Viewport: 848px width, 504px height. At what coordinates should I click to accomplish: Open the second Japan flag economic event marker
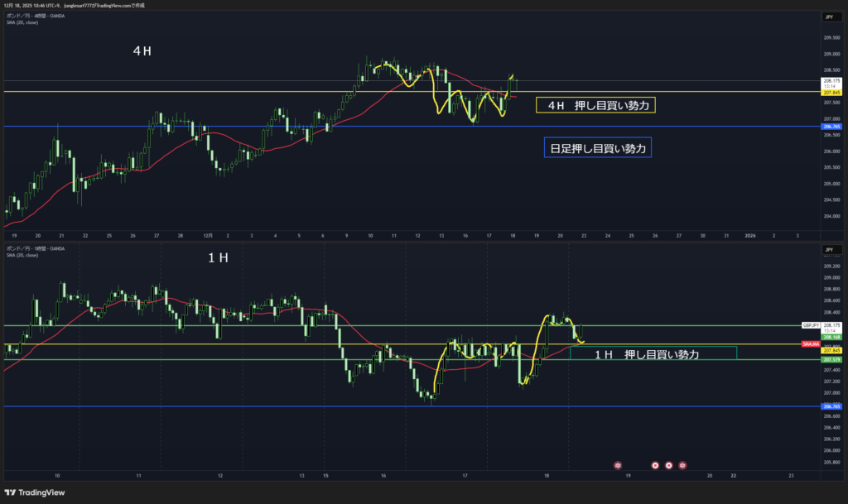669,466
